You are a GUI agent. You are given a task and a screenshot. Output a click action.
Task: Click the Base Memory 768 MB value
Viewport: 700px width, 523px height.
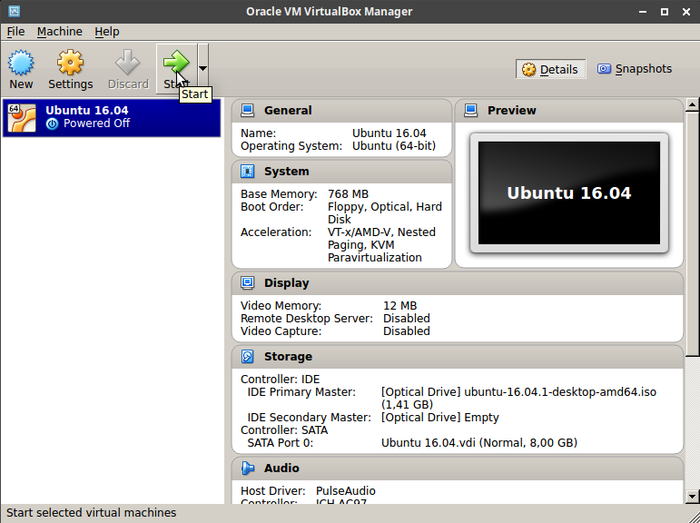pos(348,194)
